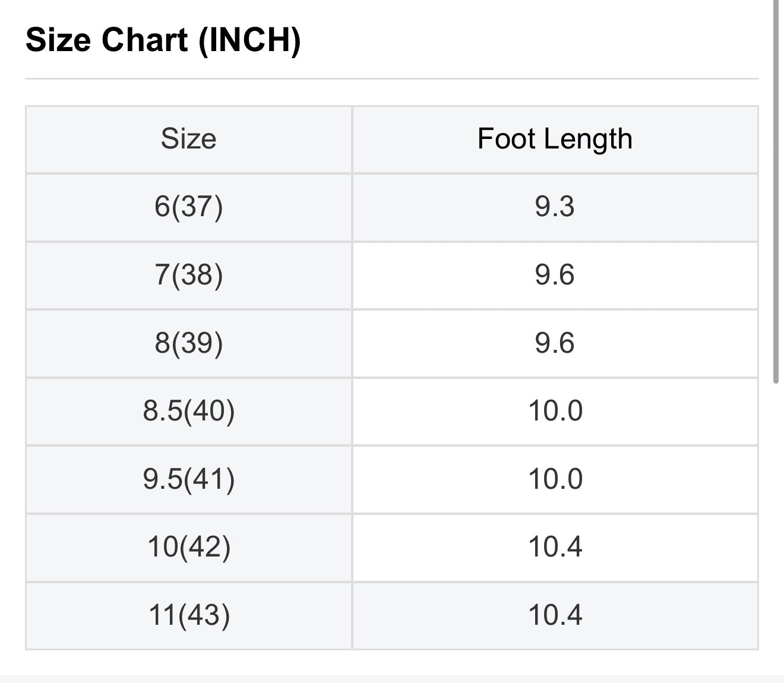Select the 8(39) size cell

coord(188,343)
